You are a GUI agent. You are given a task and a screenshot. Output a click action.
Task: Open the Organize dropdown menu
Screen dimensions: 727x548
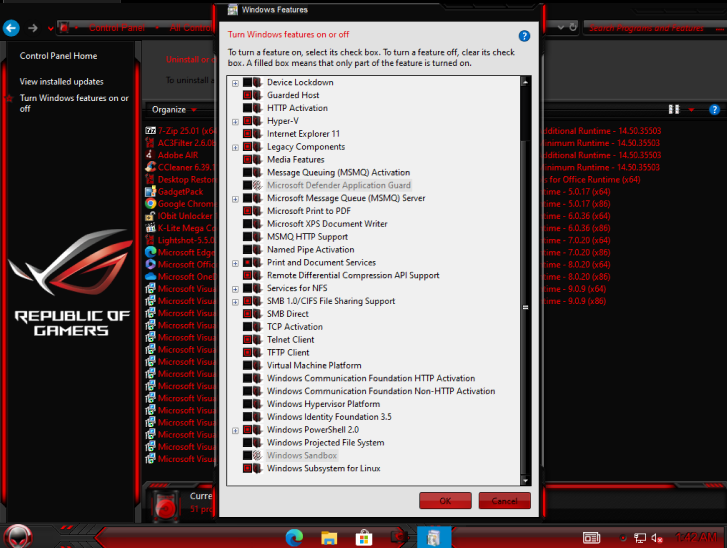tap(174, 110)
